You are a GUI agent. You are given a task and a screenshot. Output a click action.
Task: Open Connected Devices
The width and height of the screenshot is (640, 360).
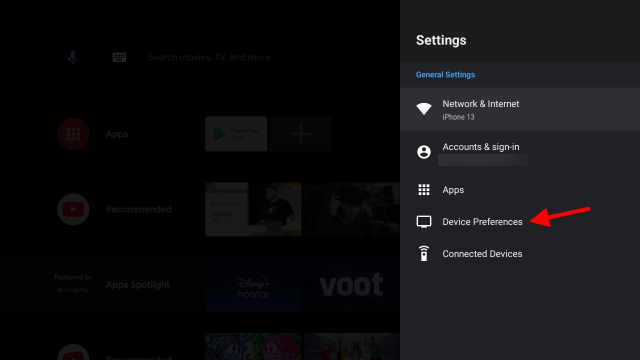[x=520, y=253]
